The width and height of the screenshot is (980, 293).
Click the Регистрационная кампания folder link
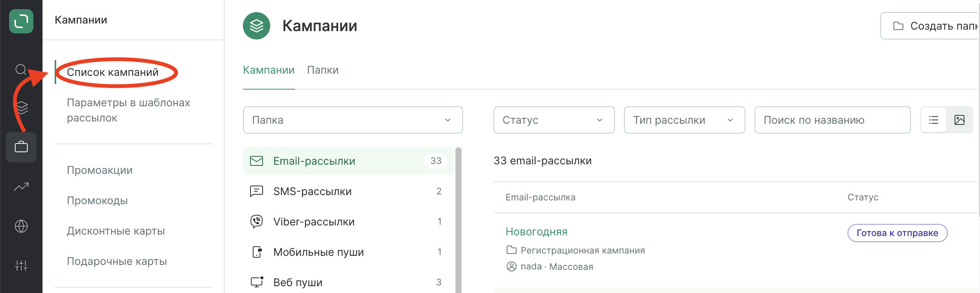pos(583,250)
